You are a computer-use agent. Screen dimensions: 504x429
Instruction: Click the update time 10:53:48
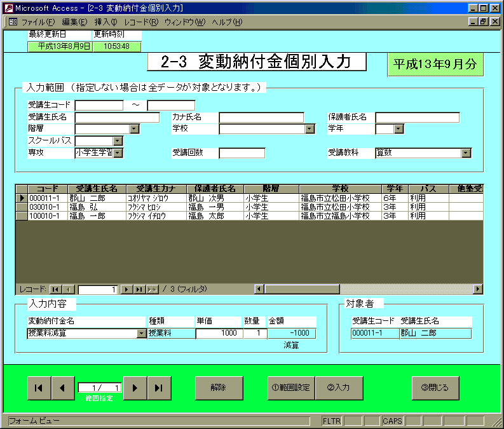click(117, 46)
